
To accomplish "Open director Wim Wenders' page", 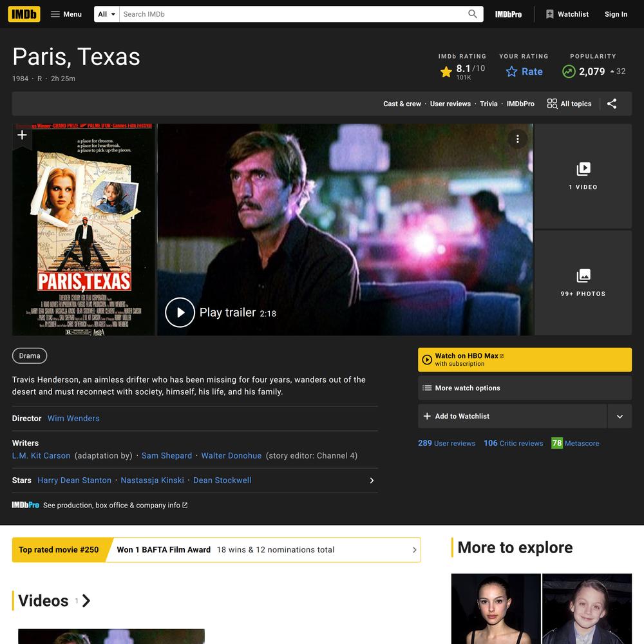I will (73, 419).
